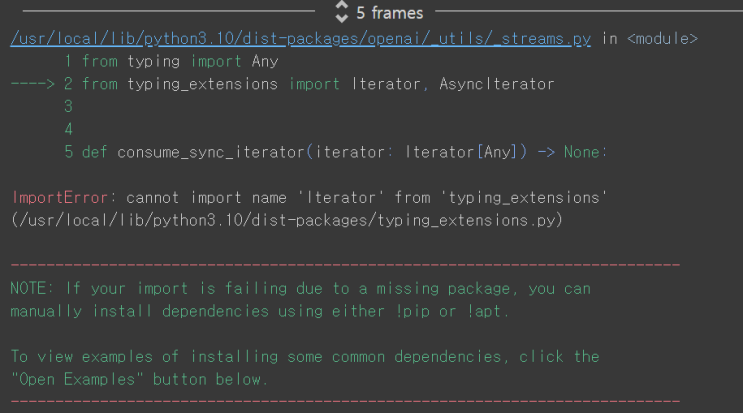Click the 'cannot import name' error message
The height and width of the screenshot is (413, 743).
pos(366,198)
